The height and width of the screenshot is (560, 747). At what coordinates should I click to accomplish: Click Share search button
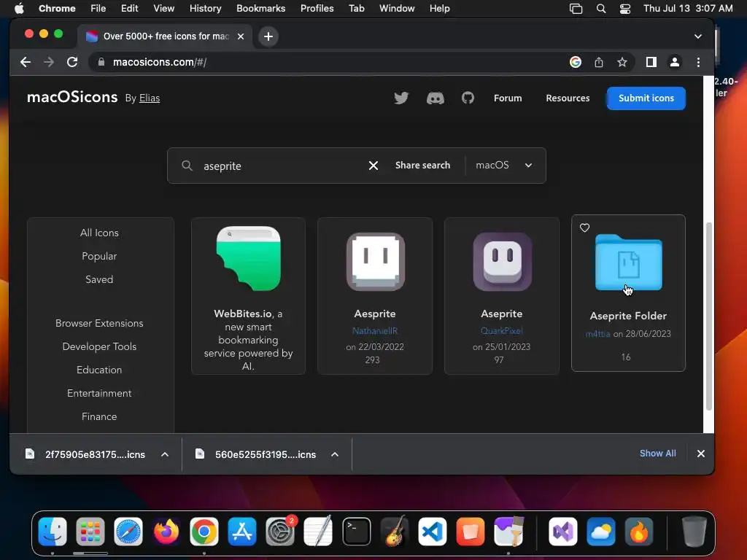point(422,166)
